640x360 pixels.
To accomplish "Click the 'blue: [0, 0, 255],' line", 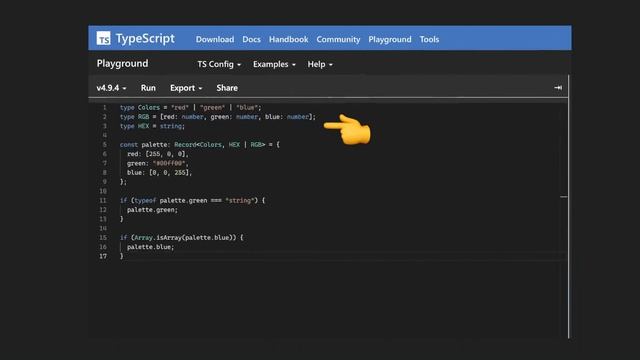I will pyautogui.click(x=159, y=173).
